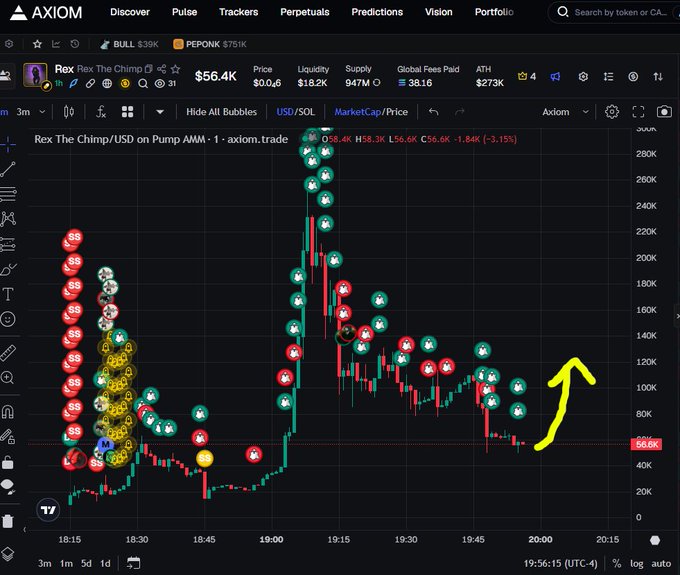The image size is (680, 575).
Task: Open the go to date calendar
Action: pyautogui.click(x=133, y=563)
